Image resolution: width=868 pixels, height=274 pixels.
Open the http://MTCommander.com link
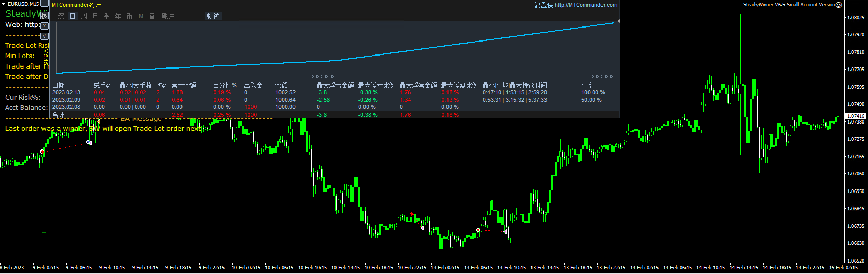[x=586, y=5]
